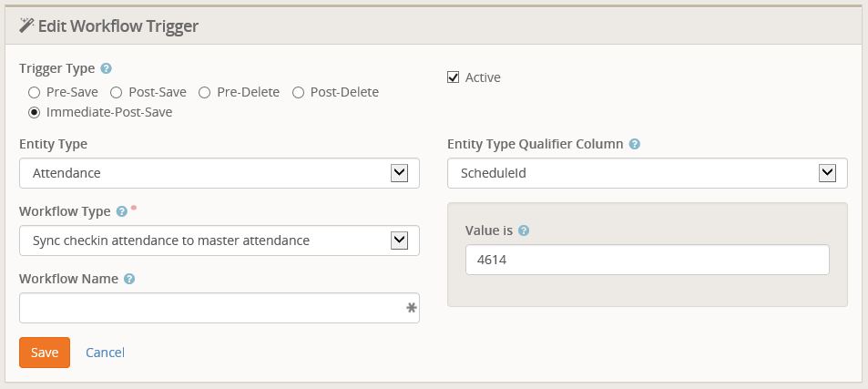Image resolution: width=868 pixels, height=389 pixels.
Task: Select Immediate-Post-Save radio option
Action: point(35,113)
